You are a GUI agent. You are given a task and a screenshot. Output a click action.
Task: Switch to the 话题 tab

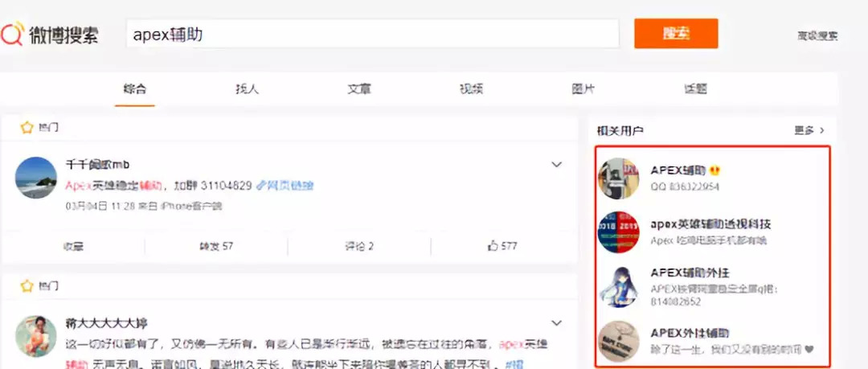point(695,88)
